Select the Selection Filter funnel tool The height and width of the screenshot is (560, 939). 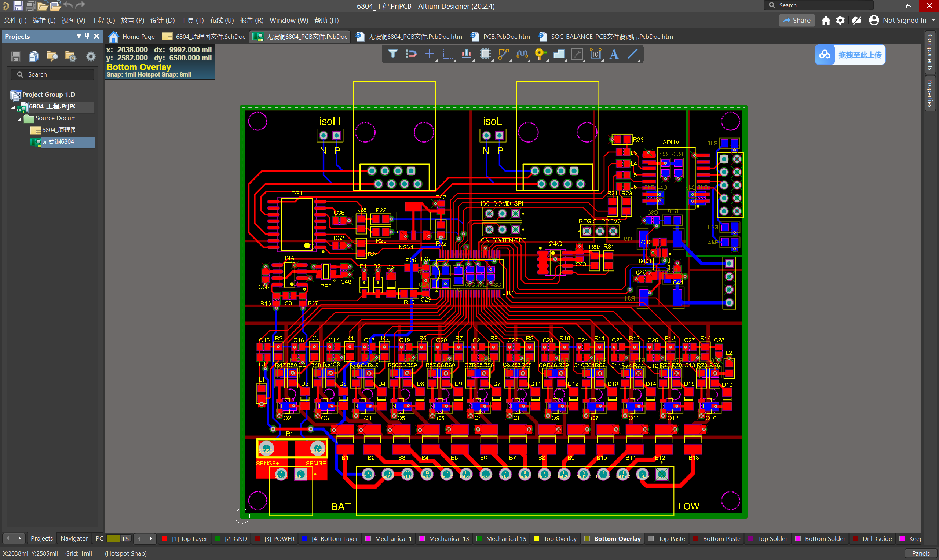point(393,54)
